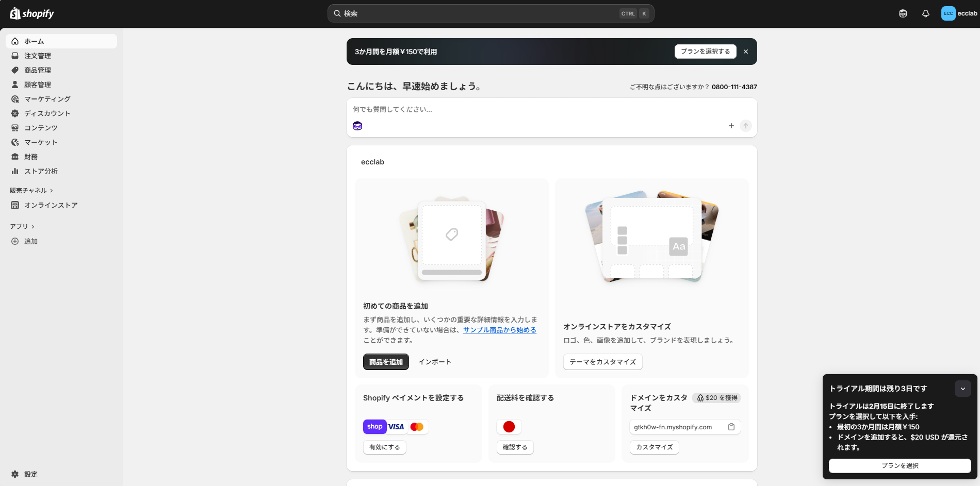Click the send arrow in the question box

(x=745, y=126)
